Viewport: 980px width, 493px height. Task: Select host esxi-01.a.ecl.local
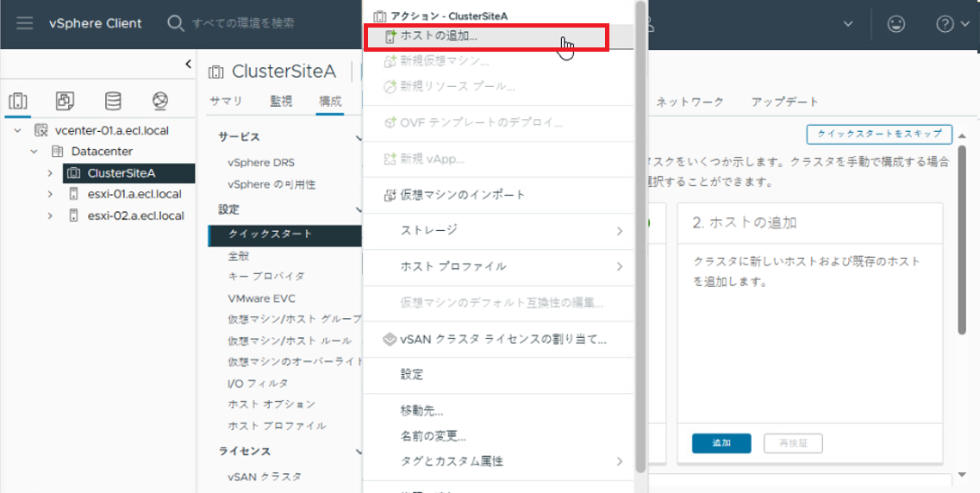134,194
